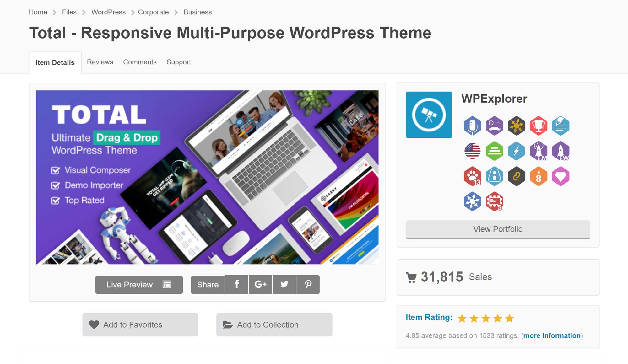Go to Corporate breadcrumb
Image resolution: width=628 pixels, height=364 pixels.
pos(153,12)
